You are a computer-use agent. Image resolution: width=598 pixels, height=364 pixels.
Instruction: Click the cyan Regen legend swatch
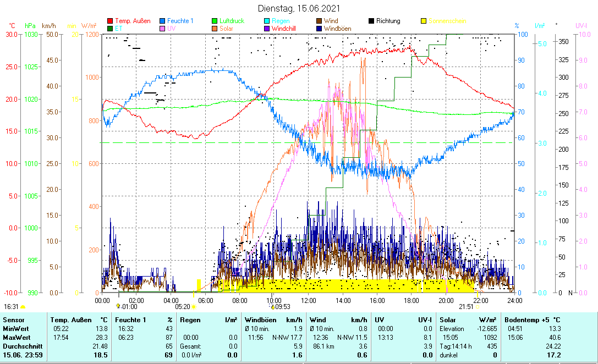point(267,21)
